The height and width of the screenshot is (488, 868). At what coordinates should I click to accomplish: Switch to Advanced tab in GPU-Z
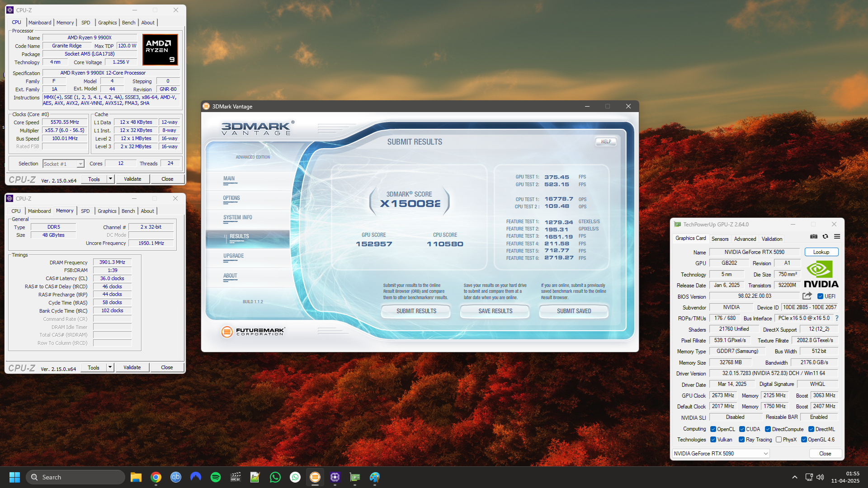pyautogui.click(x=745, y=239)
